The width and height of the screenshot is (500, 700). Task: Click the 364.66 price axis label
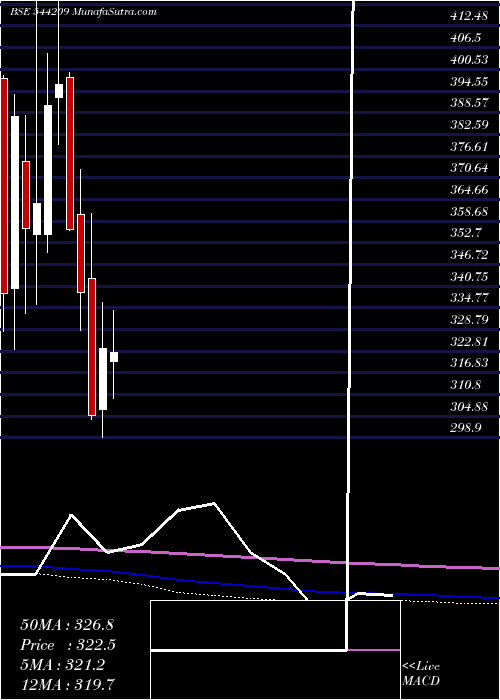469,190
